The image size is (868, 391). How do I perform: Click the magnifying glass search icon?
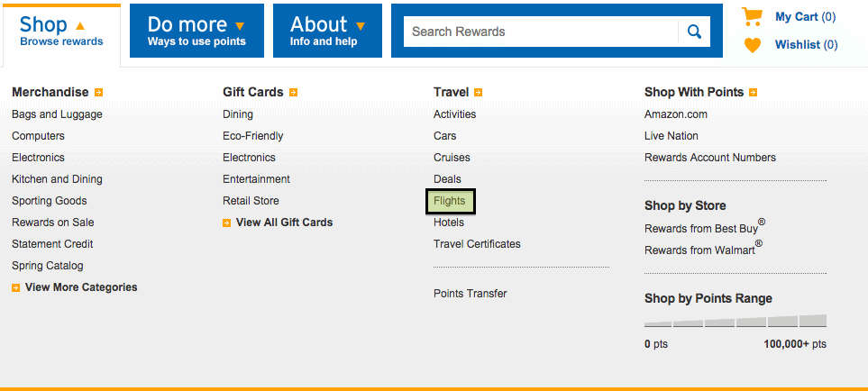point(694,32)
